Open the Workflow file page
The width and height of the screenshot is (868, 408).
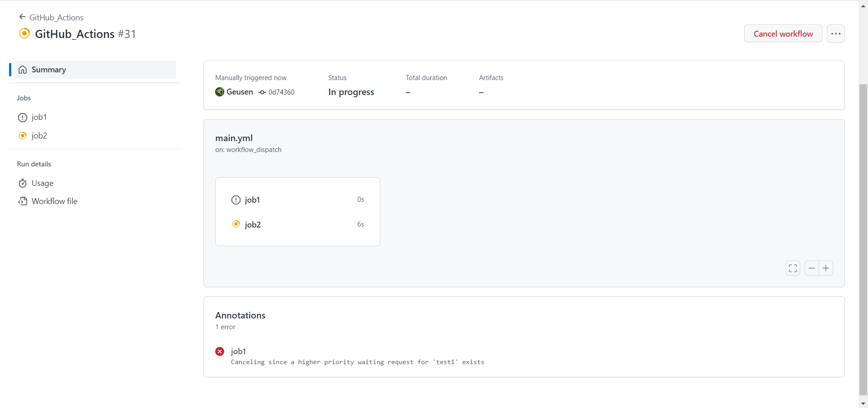54,201
